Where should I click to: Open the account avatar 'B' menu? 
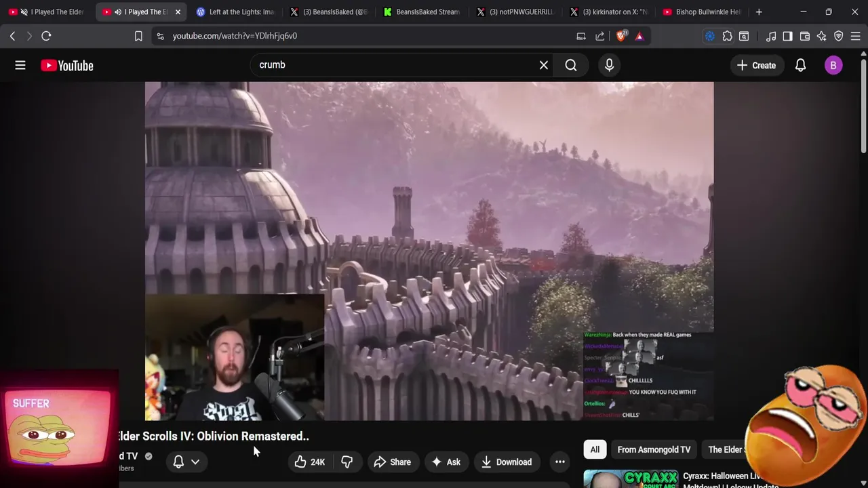tap(833, 65)
